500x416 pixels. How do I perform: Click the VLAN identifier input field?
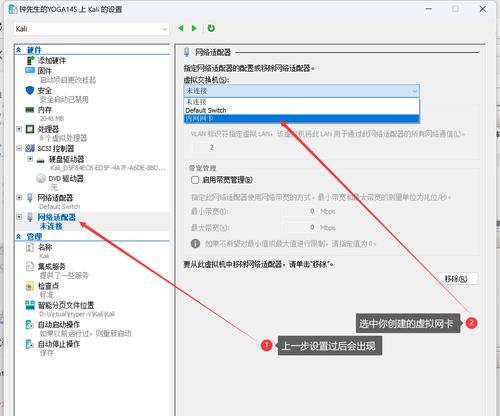point(204,147)
